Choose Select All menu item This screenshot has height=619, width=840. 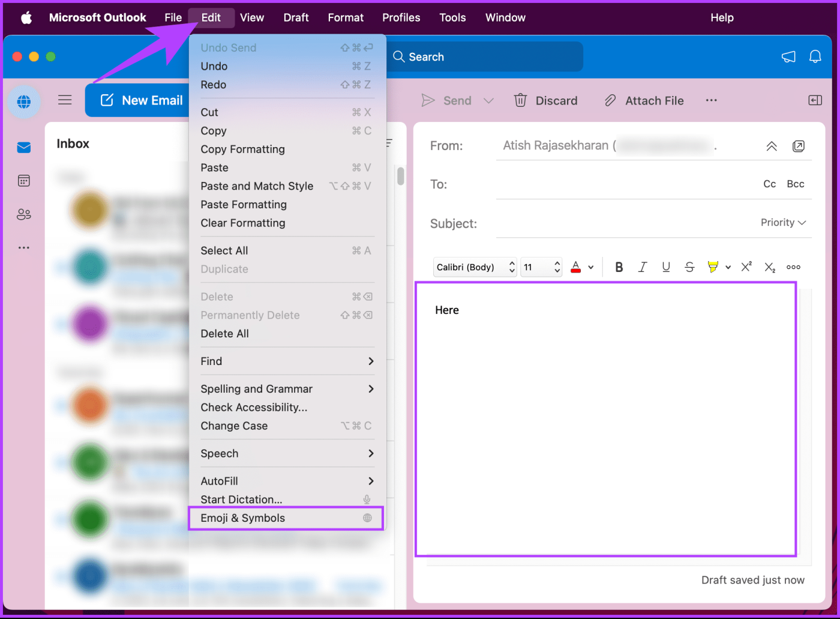click(x=287, y=250)
